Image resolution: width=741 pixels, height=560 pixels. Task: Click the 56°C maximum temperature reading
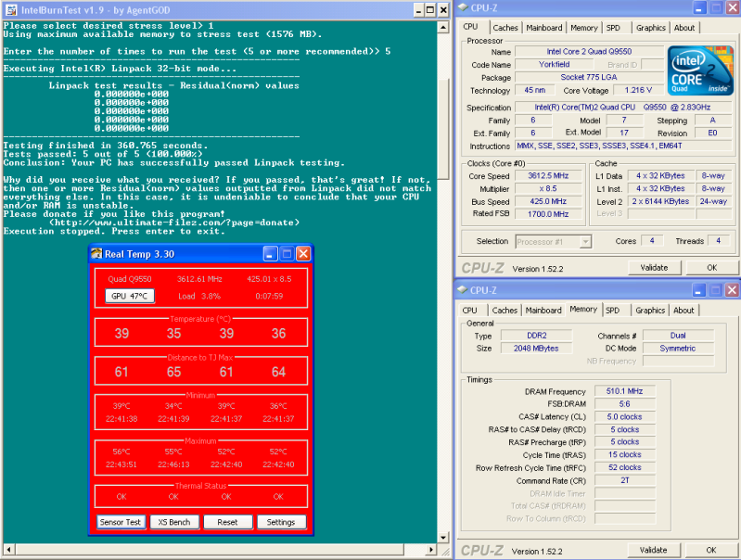[121, 452]
